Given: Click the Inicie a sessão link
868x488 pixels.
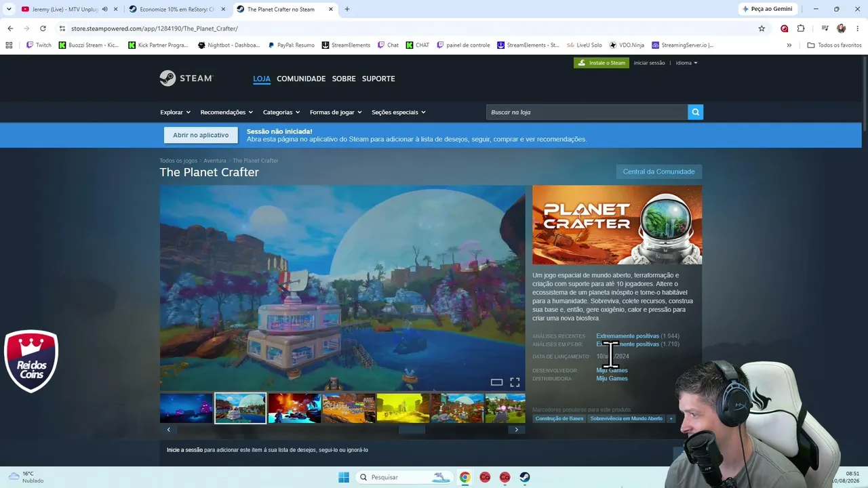Looking at the screenshot, I should pos(184,450).
